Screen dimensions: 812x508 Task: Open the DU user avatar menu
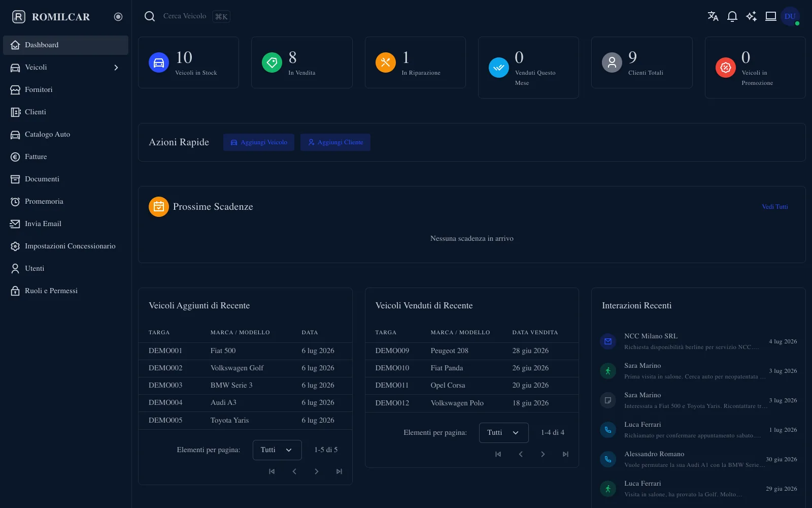click(x=790, y=16)
